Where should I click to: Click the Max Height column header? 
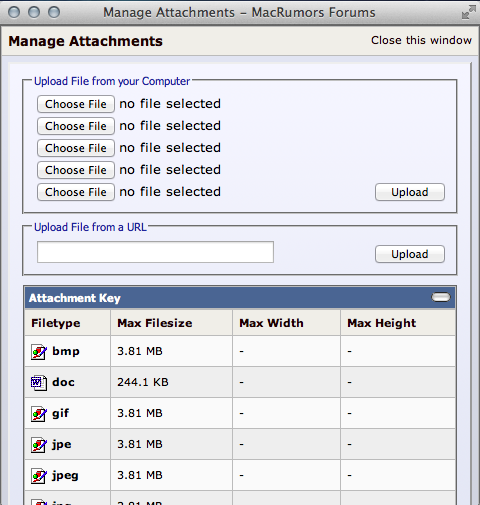coord(382,323)
